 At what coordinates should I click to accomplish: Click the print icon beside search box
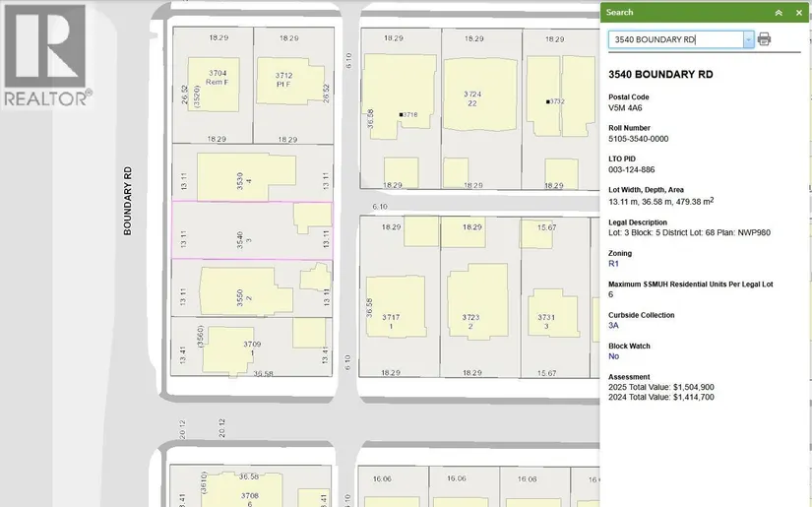pos(765,39)
